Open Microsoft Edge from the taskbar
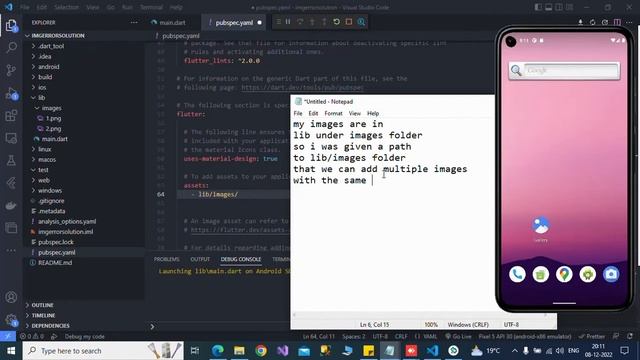Image resolution: width=640 pixels, height=360 pixels. [218, 351]
